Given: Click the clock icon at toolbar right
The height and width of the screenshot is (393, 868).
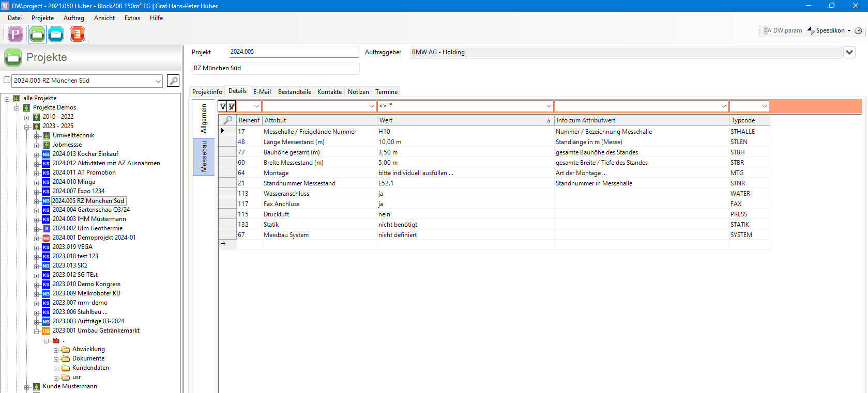Looking at the screenshot, I should coord(858,30).
